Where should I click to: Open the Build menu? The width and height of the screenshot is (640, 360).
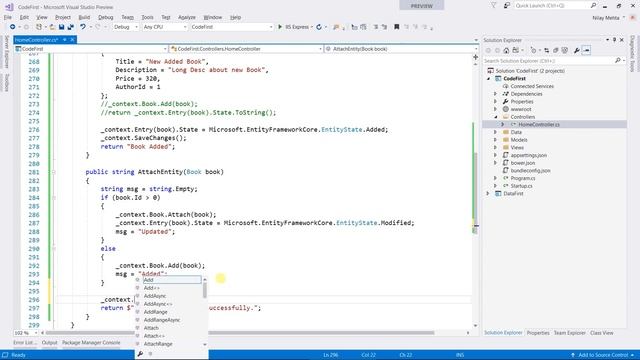(84, 18)
